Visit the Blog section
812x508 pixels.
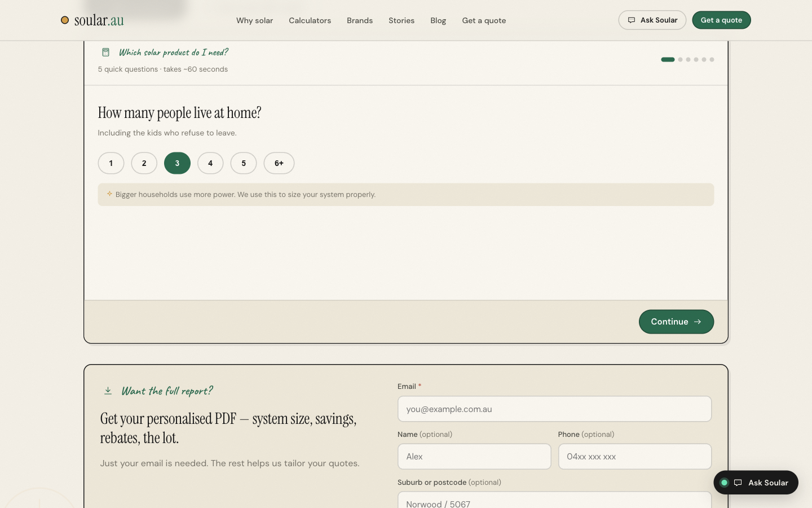[x=438, y=20]
